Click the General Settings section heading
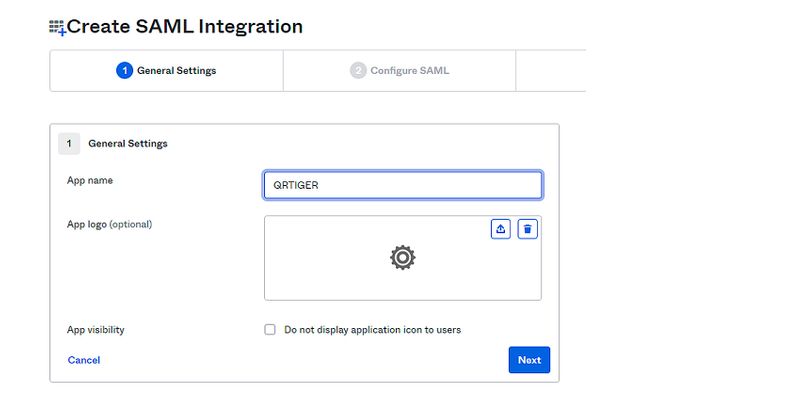Viewport: 800px width, 400px height. pos(128,143)
